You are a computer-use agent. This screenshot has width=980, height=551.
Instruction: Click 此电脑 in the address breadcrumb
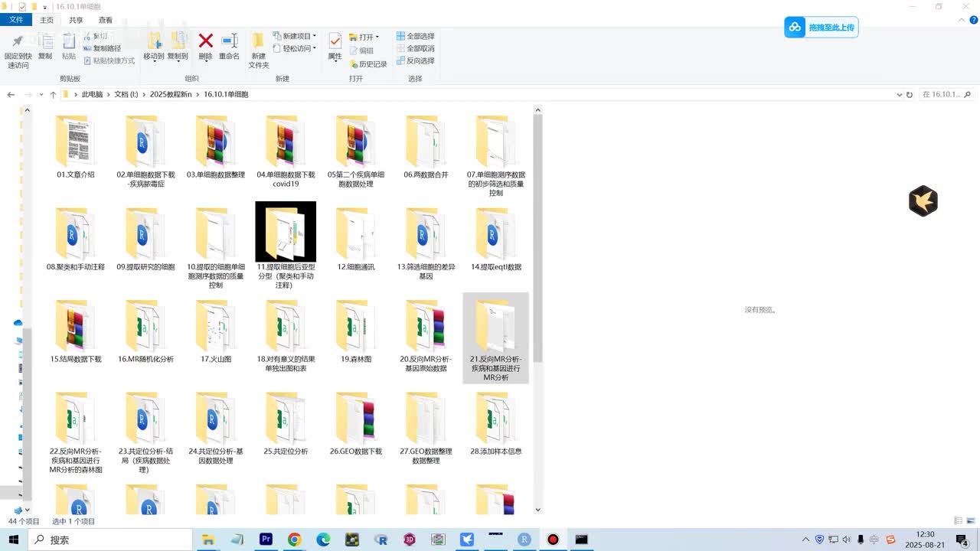point(92,94)
